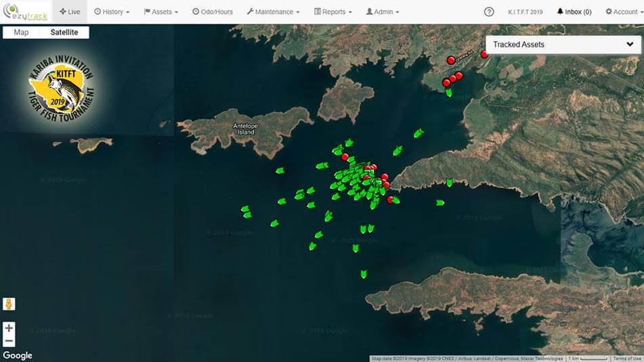
Task: Click the Kariba Tiger Fish Tournament badge
Action: (x=61, y=89)
